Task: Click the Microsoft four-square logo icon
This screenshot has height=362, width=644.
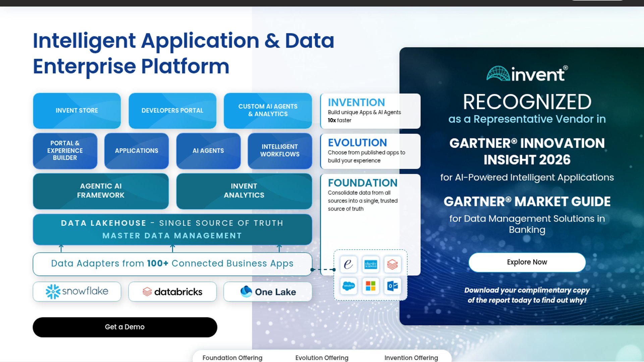Action: point(371,286)
